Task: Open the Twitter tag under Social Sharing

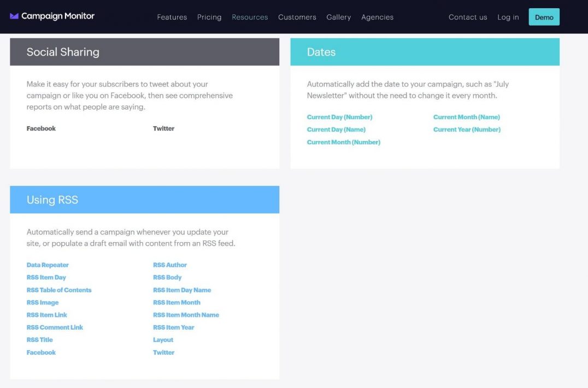Action: click(163, 128)
